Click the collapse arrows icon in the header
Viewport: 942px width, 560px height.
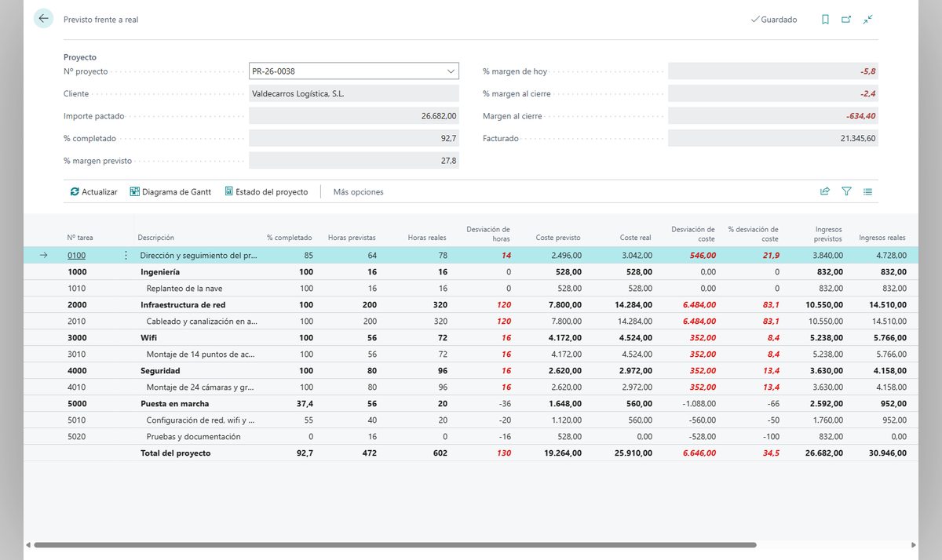coord(867,20)
